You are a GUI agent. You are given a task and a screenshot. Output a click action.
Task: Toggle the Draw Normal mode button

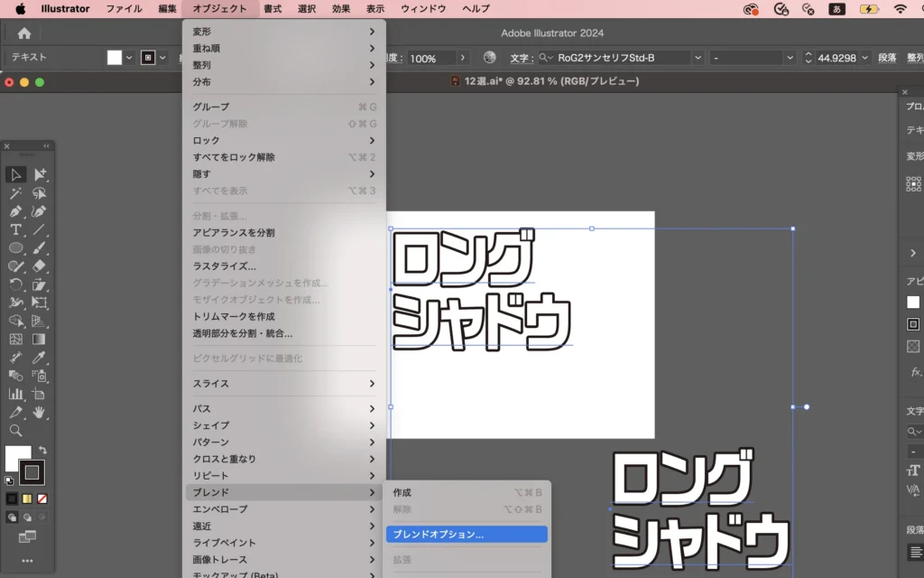pos(13,517)
